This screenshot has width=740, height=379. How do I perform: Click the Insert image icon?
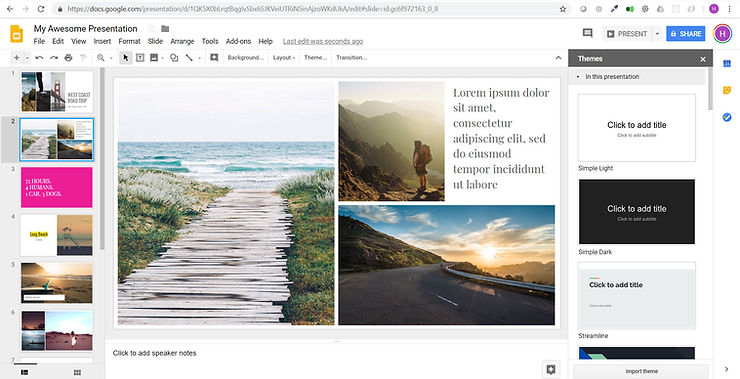point(154,58)
